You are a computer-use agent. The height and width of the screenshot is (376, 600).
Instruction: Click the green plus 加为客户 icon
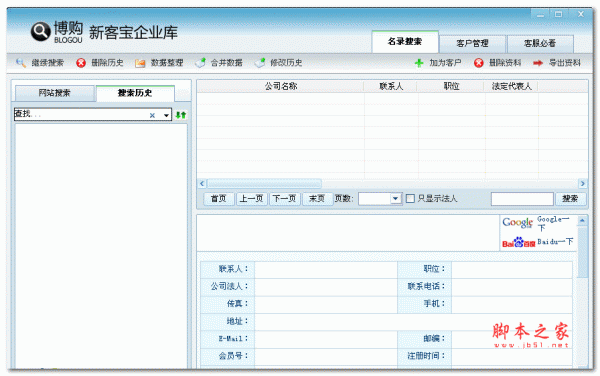point(419,63)
